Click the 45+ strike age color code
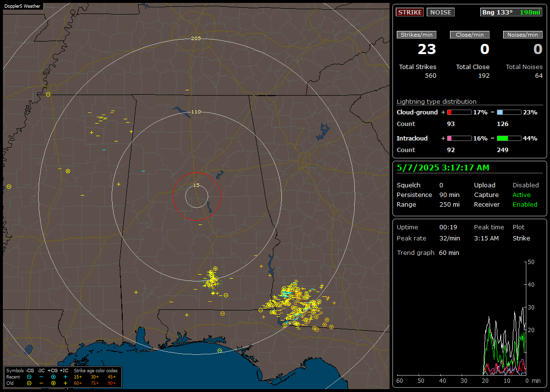Screen dimensions: 550x392 click(x=112, y=377)
